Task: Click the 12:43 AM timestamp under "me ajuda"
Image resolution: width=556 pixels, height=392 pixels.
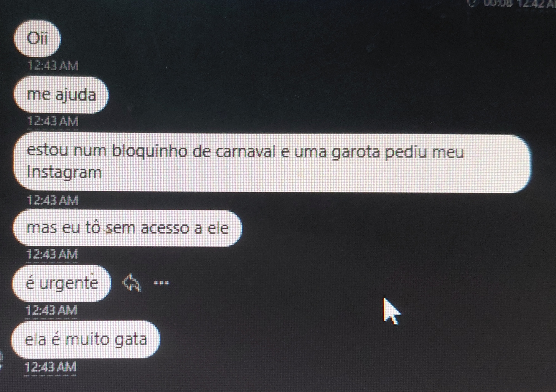Action: click(x=53, y=121)
